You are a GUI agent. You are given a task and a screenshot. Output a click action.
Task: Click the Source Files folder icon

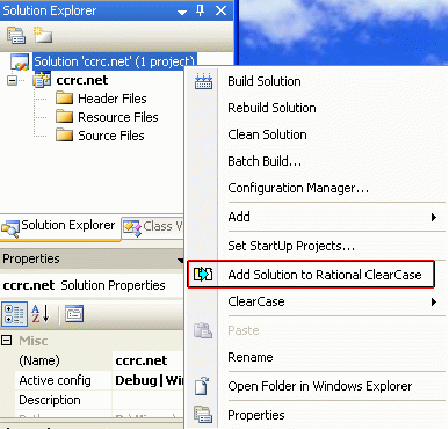64,135
